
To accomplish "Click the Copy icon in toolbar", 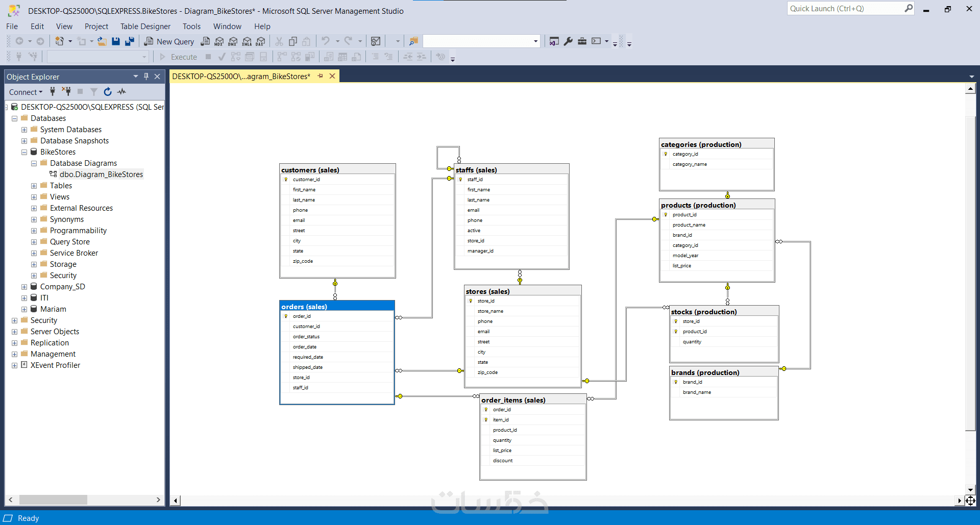I will click(x=293, y=41).
